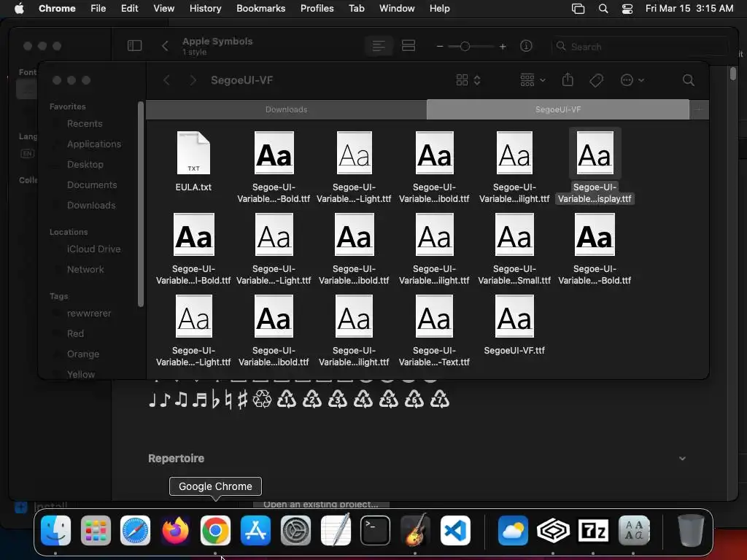Open Launchpad in the dock

(96, 531)
